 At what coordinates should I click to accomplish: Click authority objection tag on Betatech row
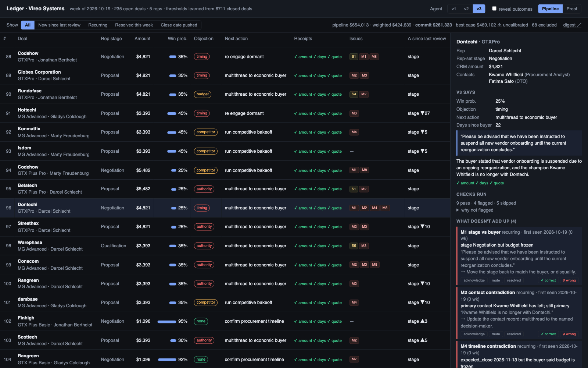click(204, 189)
